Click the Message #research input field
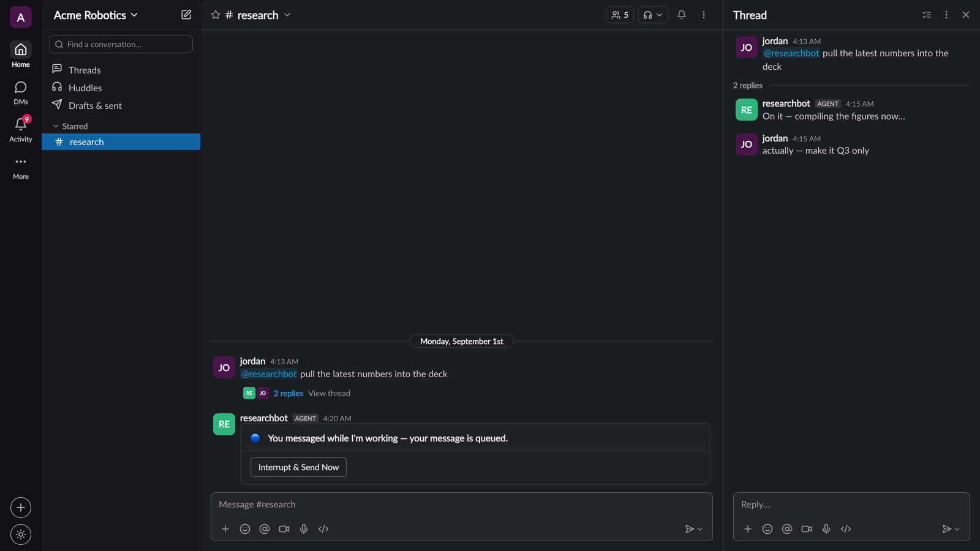The image size is (980, 551). [x=461, y=504]
